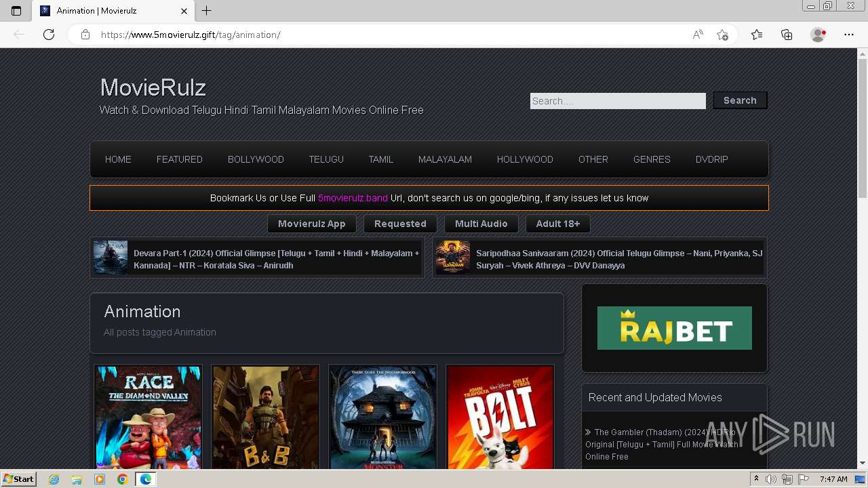Screen dimensions: 868x488
Task: Open browser profile avatar
Action: (x=818, y=35)
